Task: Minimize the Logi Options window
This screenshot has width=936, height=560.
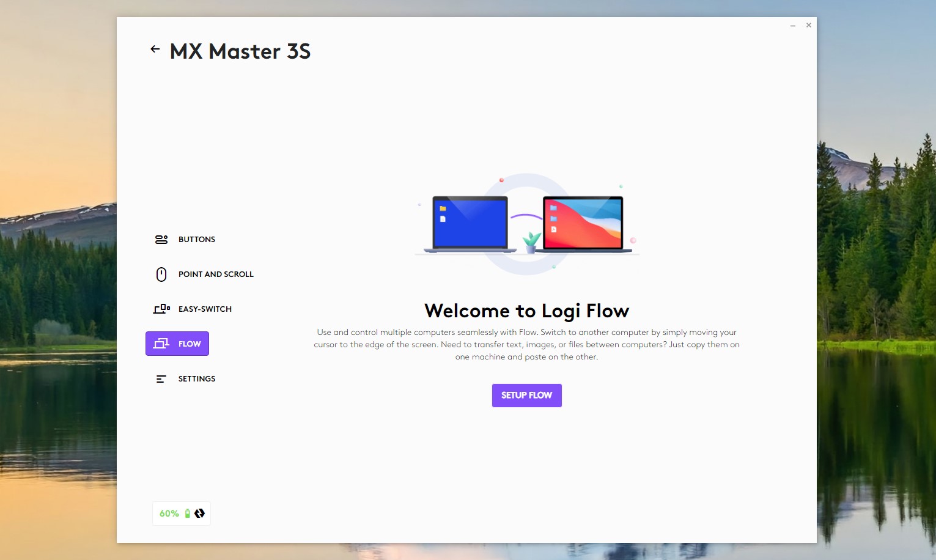Action: (793, 26)
